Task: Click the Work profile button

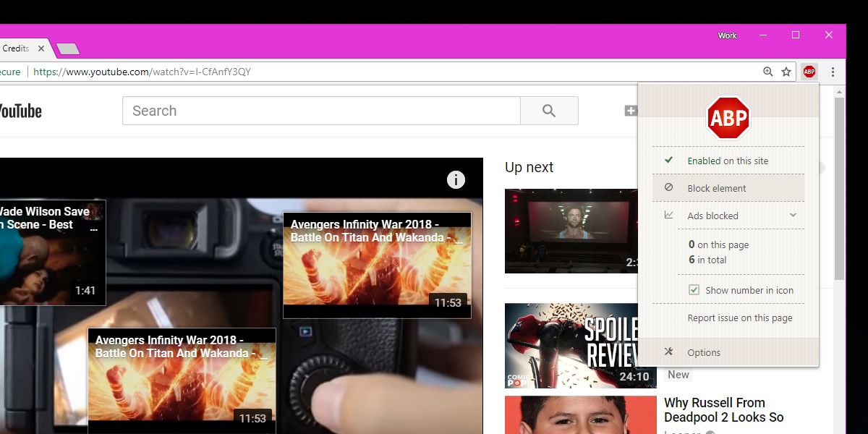Action: (728, 35)
